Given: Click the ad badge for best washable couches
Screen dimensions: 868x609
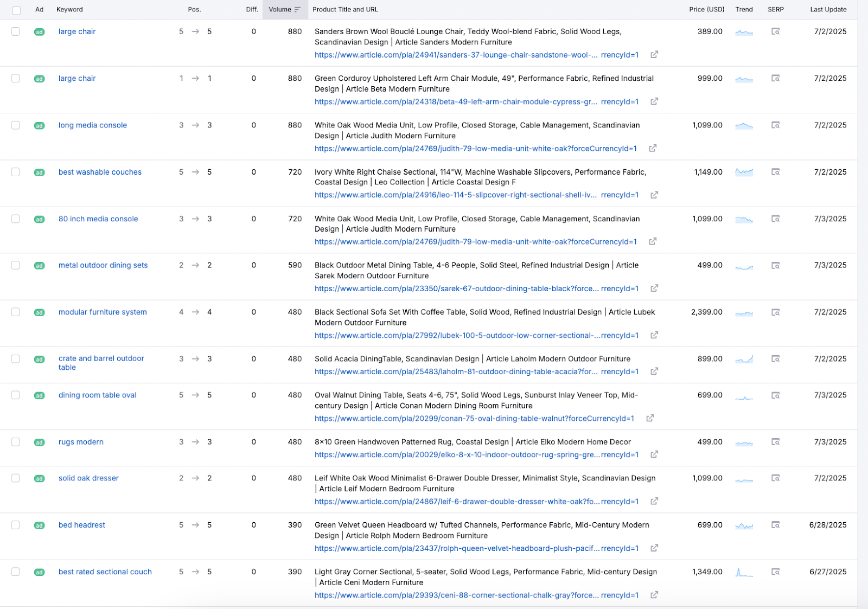Looking at the screenshot, I should [x=39, y=172].
